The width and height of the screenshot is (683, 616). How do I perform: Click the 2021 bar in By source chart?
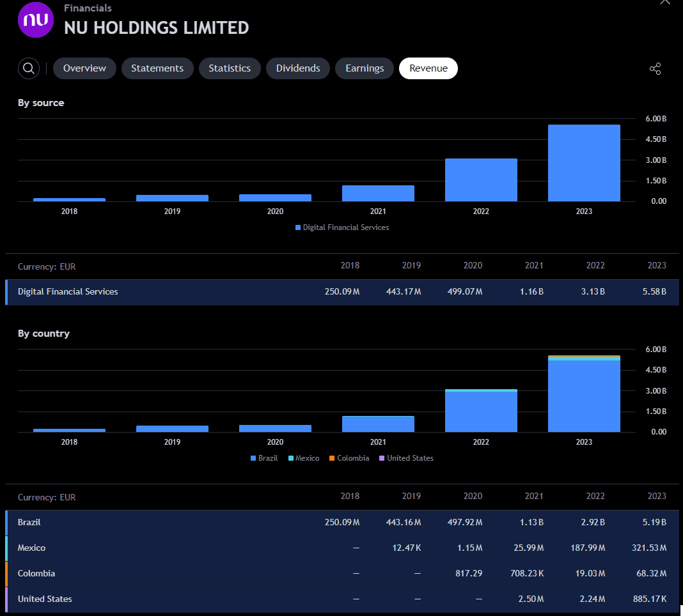[x=378, y=193]
